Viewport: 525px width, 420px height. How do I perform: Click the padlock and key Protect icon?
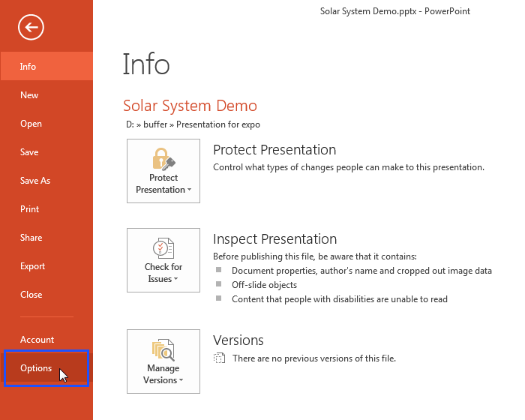[x=163, y=159]
